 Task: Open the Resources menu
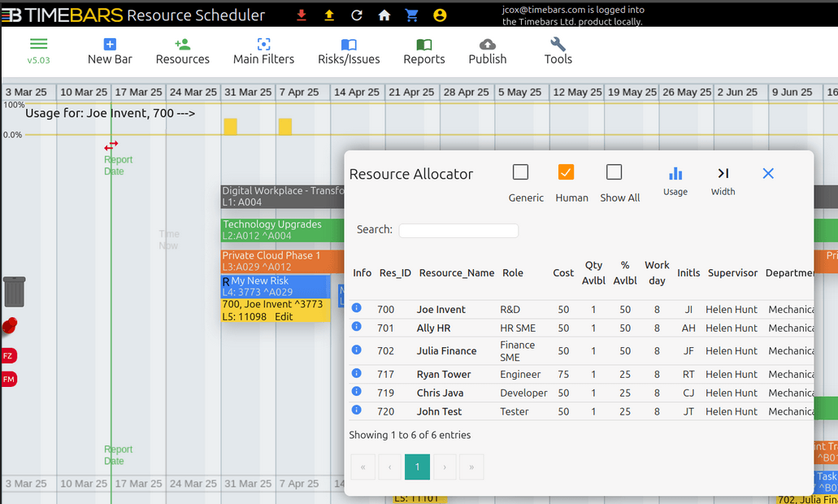click(x=183, y=51)
